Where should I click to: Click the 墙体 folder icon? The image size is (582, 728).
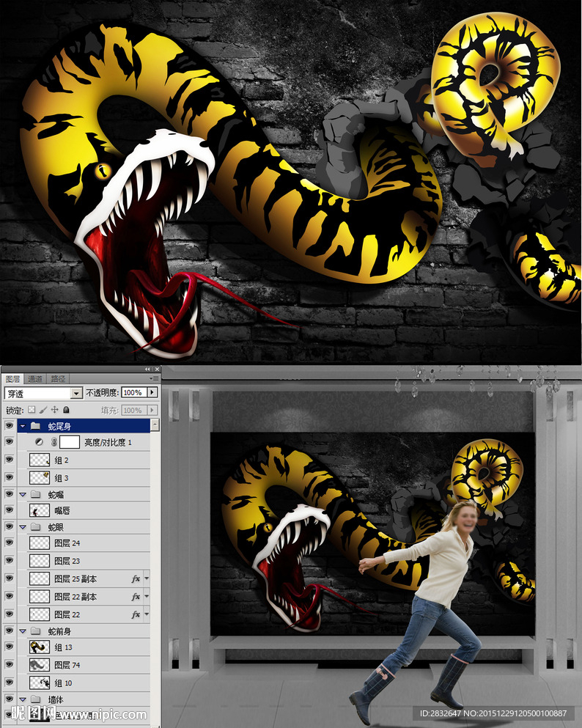click(35, 699)
